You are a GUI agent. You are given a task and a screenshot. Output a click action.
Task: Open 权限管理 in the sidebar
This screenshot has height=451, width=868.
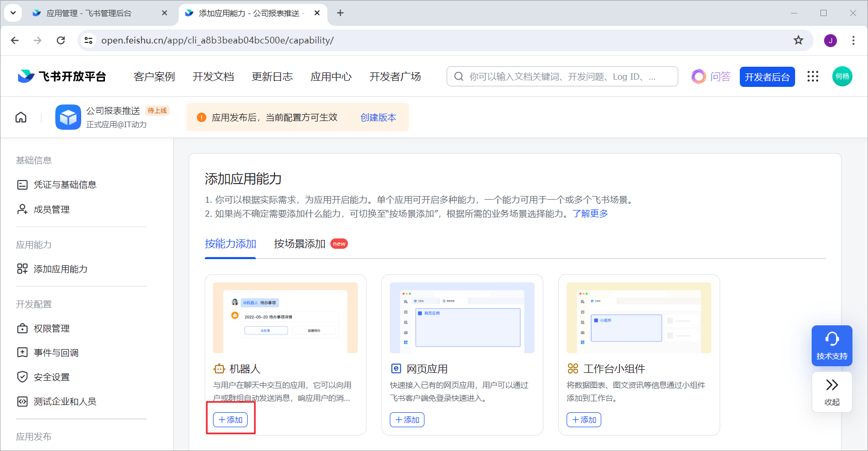(51, 328)
